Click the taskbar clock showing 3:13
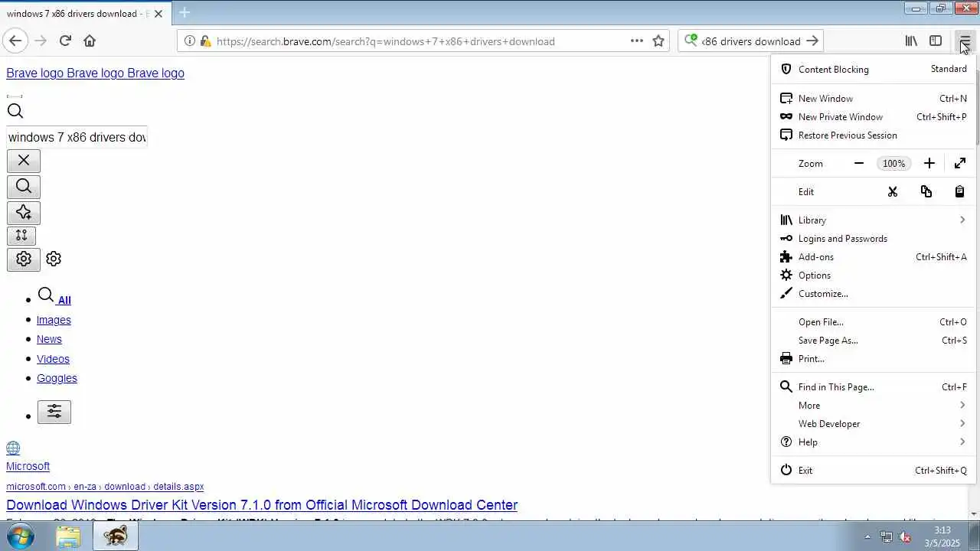Viewport: 980px width, 551px height. point(942,536)
